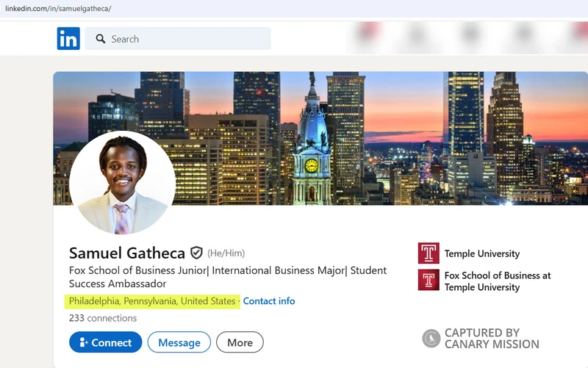This screenshot has width=588, height=368.
Task: Click the Temple University logo icon
Action: coord(429,253)
